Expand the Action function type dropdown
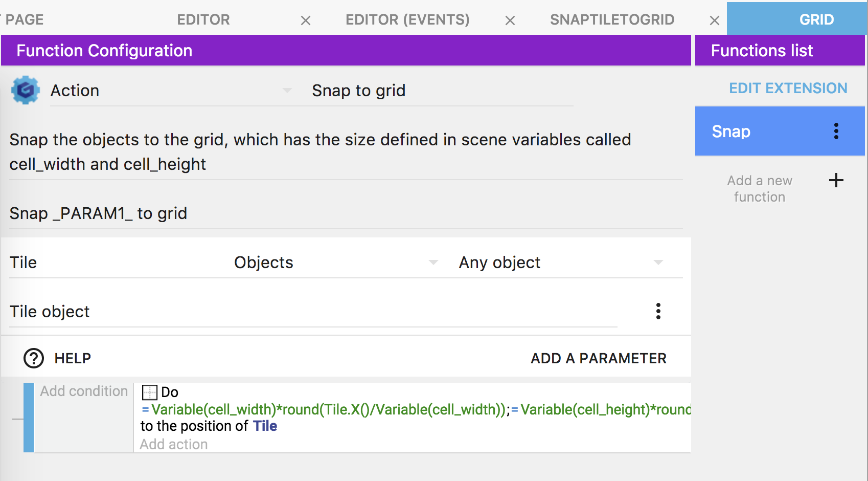Screen dimensions: 868x481 pos(287,91)
